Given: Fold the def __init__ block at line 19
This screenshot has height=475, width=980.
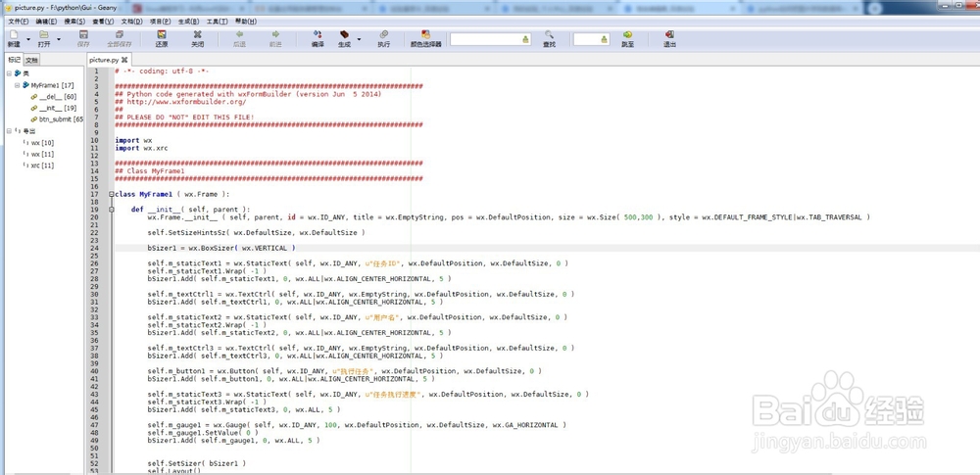Looking at the screenshot, I should pyautogui.click(x=112, y=210).
